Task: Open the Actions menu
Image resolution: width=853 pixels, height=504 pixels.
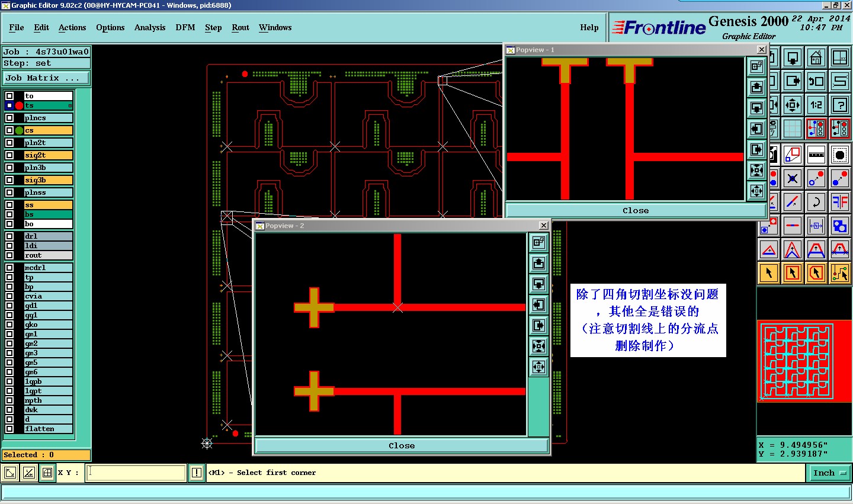Action: [x=72, y=27]
